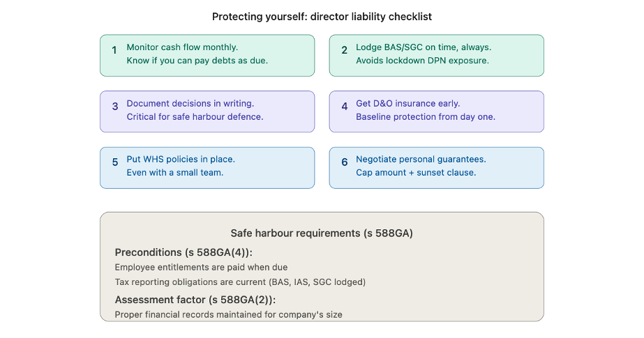Select "Lodge BAS/SGC on time, always" item
Screen dimensions: 644x338
pos(424,47)
